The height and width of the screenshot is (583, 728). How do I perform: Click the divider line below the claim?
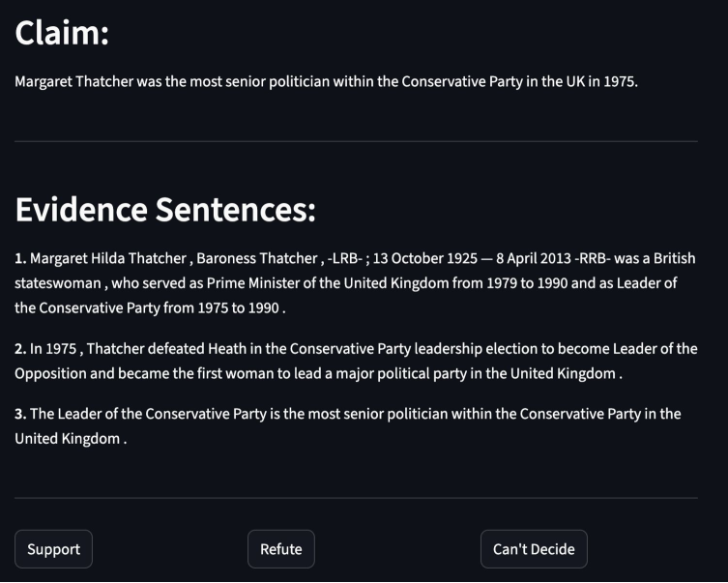click(356, 141)
